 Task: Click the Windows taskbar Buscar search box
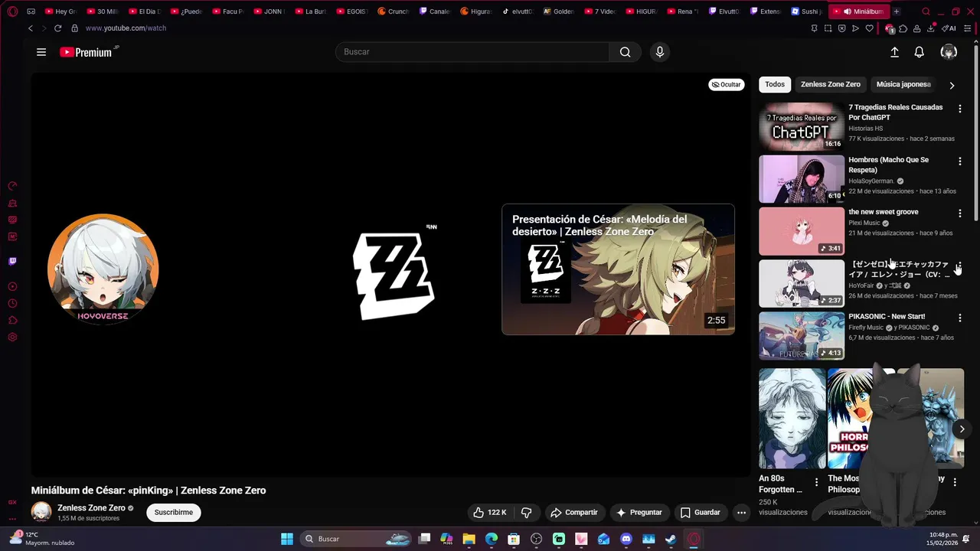pyautogui.click(x=356, y=539)
